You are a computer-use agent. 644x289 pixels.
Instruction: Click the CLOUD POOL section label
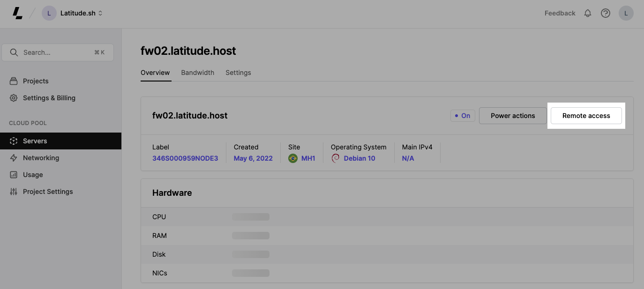pyautogui.click(x=28, y=123)
